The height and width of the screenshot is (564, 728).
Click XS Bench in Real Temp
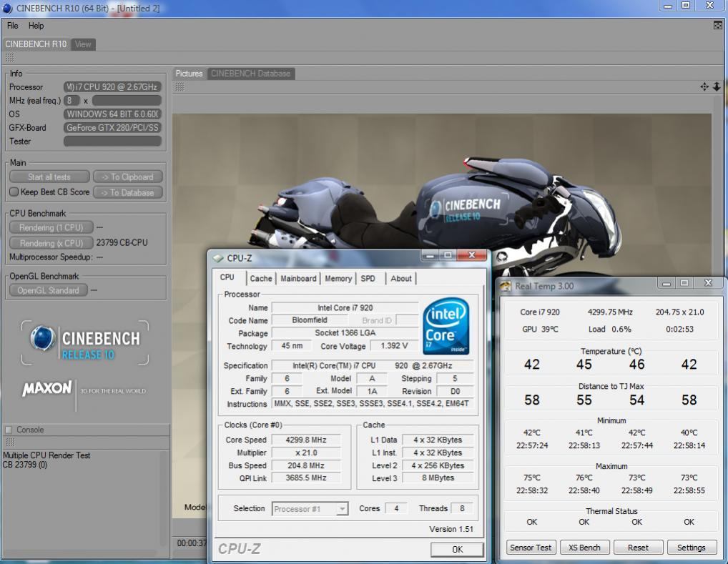click(x=584, y=548)
